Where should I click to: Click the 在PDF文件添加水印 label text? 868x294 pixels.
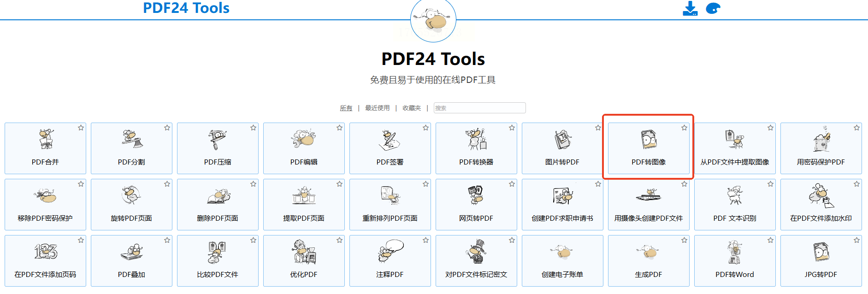[821, 218]
